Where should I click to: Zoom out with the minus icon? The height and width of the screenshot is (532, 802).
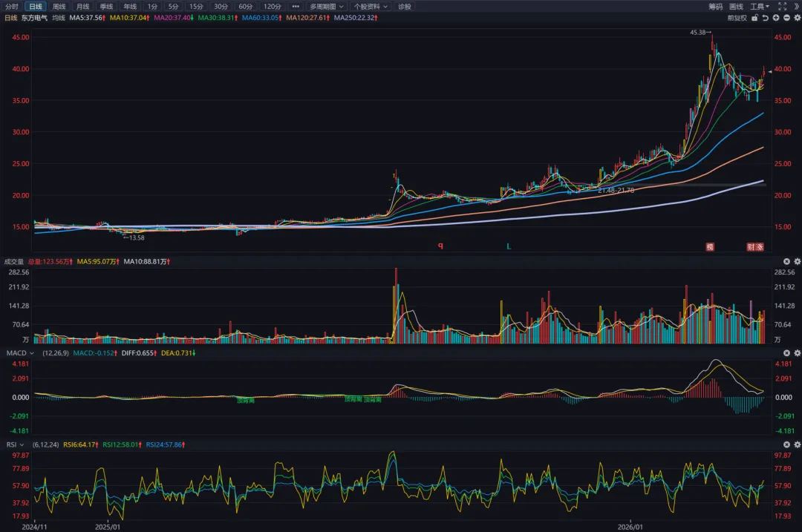pyautogui.click(x=786, y=18)
